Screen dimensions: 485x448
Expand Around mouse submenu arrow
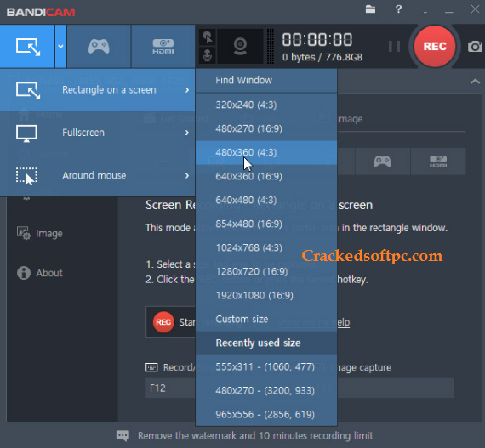point(187,175)
